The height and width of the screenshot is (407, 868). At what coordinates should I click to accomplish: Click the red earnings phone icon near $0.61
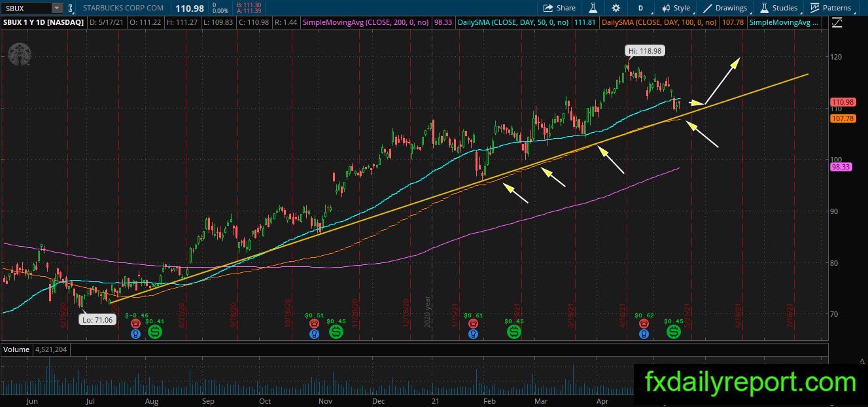click(x=473, y=323)
